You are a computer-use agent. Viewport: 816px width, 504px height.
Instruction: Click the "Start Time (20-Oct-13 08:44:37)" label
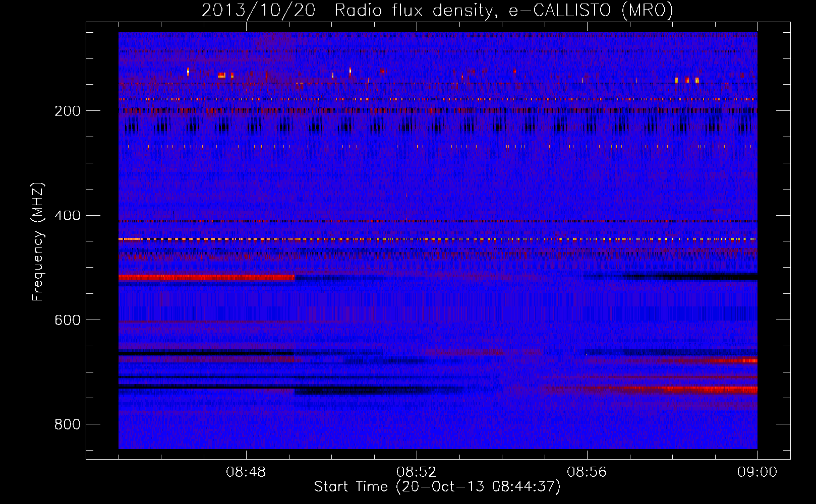point(437,487)
